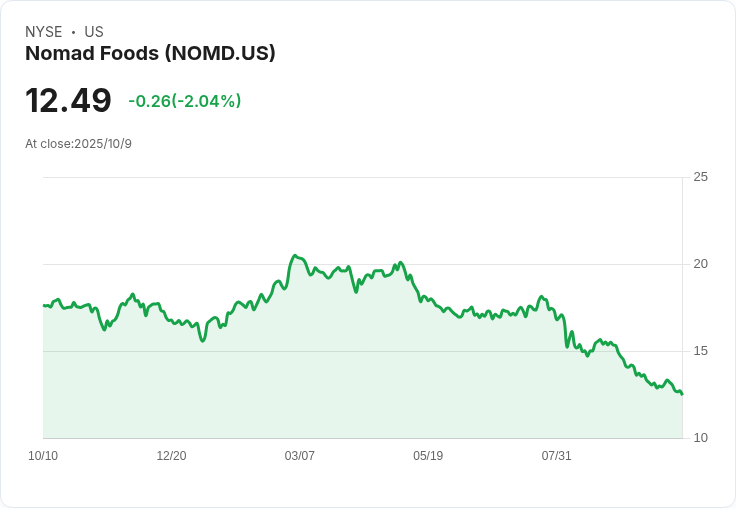
Task: Select the 10/10 date on x-axis
Action: click(43, 456)
